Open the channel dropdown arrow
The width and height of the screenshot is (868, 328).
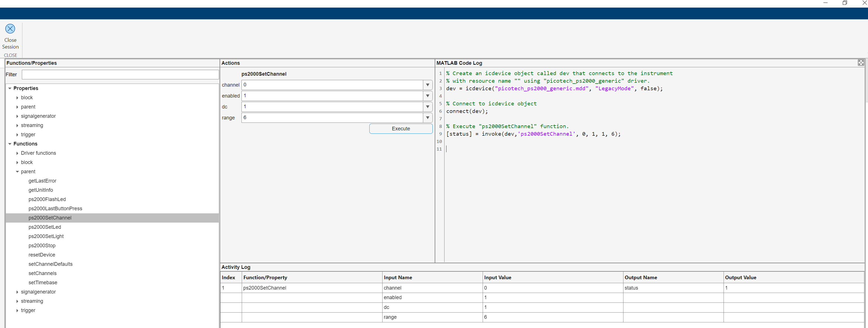(x=428, y=85)
